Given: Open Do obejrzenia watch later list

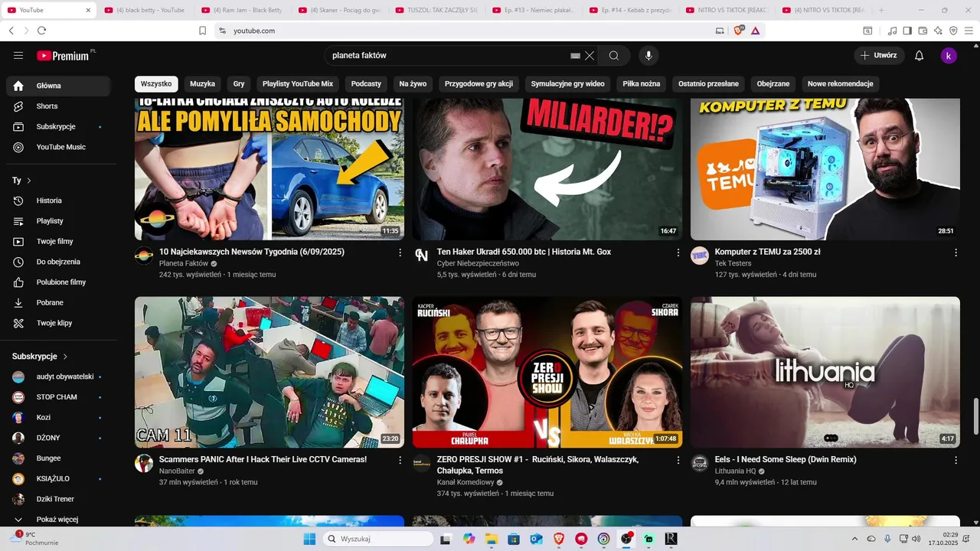Looking at the screenshot, I should [60, 262].
